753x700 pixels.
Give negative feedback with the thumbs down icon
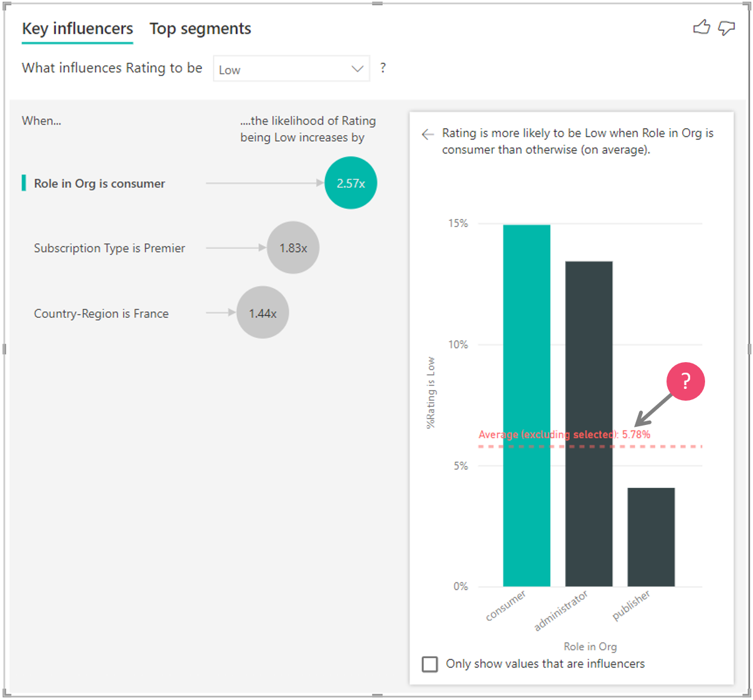[726, 28]
